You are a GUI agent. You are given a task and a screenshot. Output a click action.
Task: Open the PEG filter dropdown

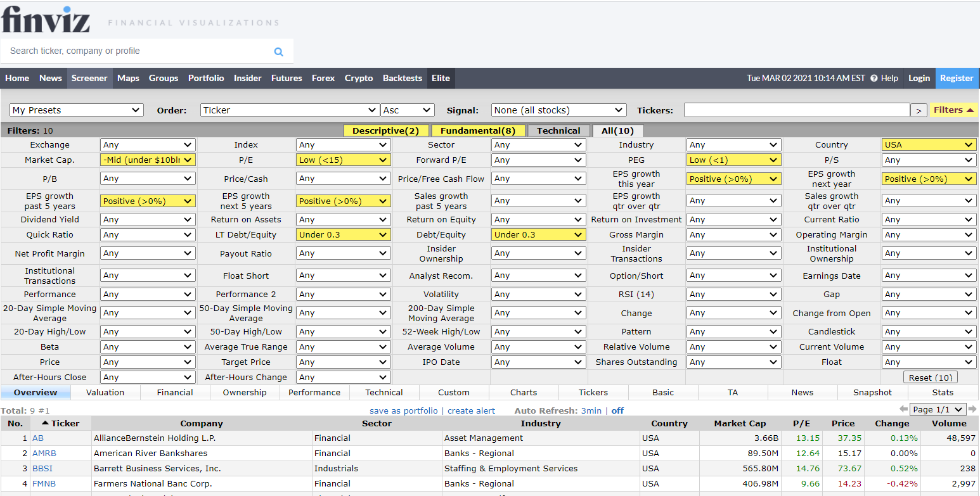[733, 160]
